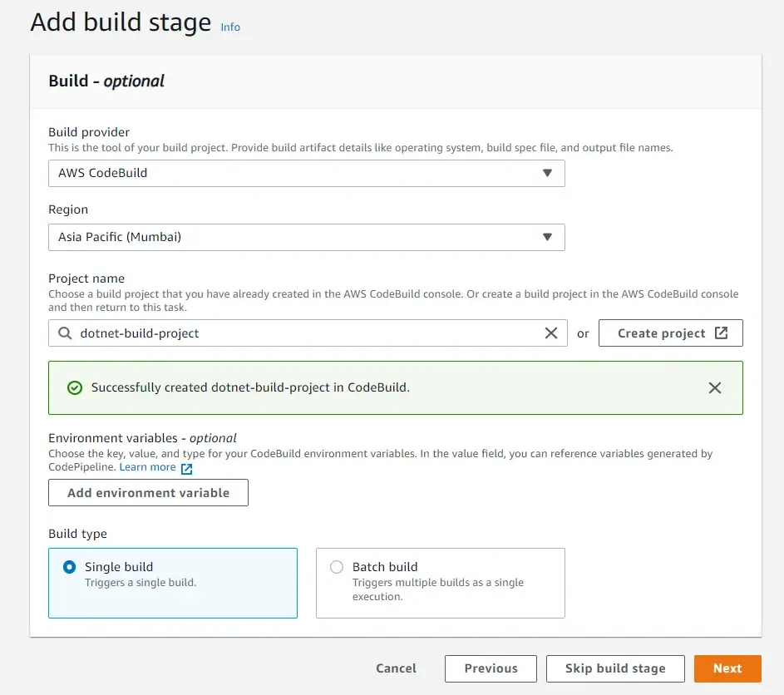Expand the AWS CodeBuild provider selector
This screenshot has height=695, width=784.
[x=306, y=173]
